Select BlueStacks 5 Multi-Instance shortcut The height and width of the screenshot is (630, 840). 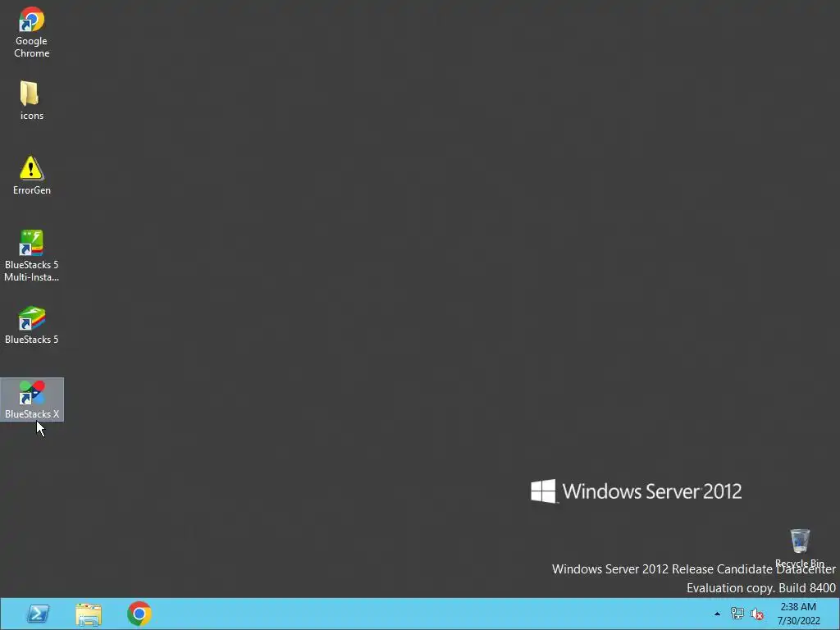point(32,256)
